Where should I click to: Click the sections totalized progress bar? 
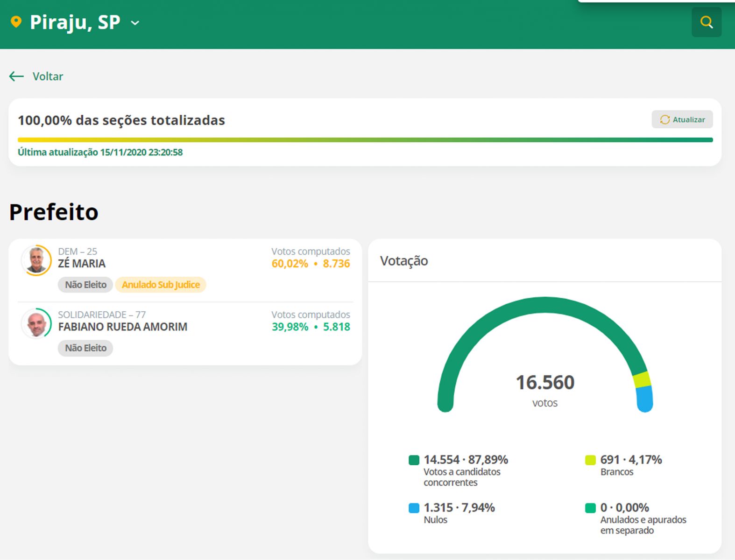[x=365, y=140]
